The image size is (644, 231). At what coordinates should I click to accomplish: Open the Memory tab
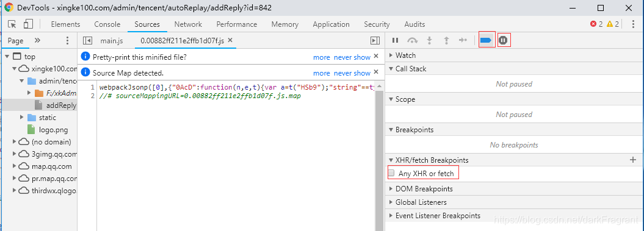[x=284, y=24]
